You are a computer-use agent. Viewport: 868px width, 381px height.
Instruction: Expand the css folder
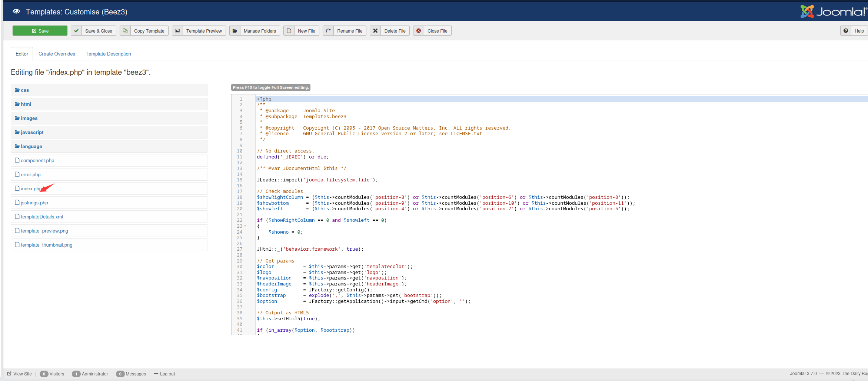(x=25, y=90)
